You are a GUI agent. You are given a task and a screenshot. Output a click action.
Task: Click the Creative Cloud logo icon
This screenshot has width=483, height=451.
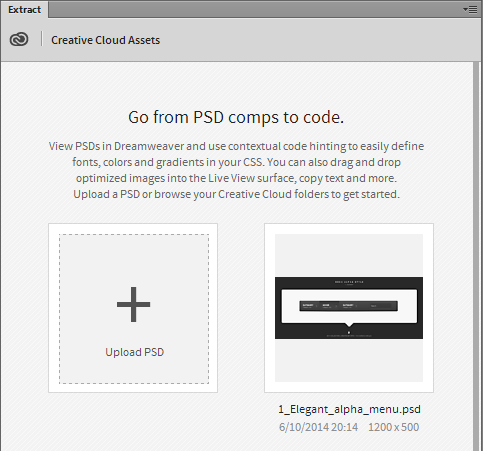(x=19, y=39)
